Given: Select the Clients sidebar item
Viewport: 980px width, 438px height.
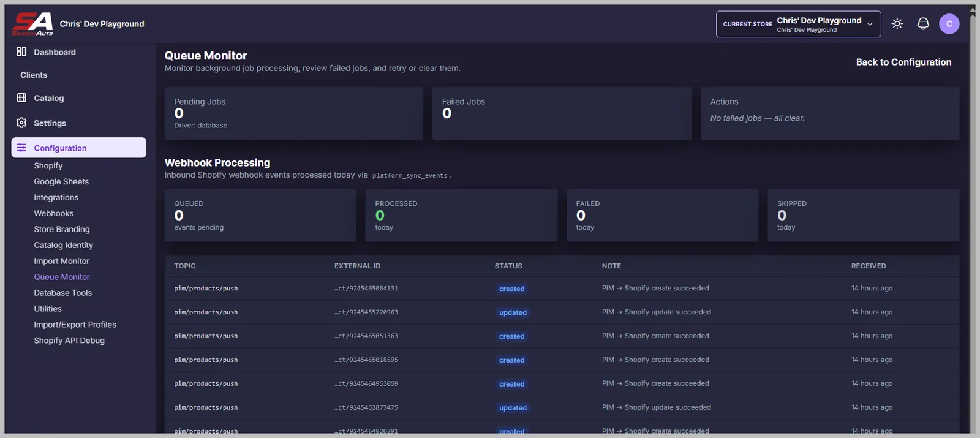Looking at the screenshot, I should point(34,75).
